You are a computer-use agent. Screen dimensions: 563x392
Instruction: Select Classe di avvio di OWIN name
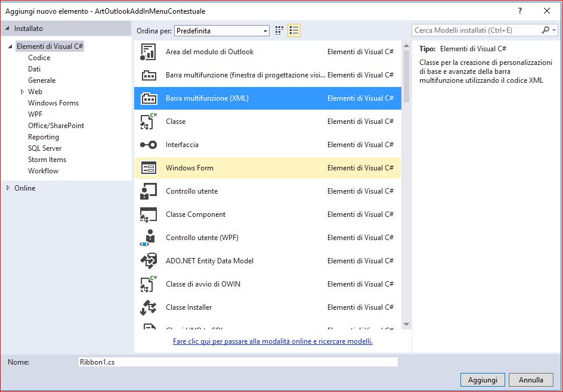point(203,284)
